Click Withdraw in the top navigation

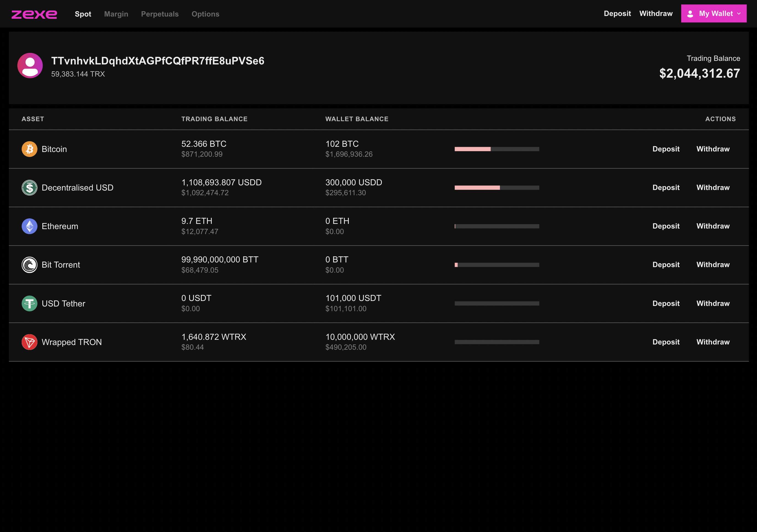pyautogui.click(x=656, y=13)
